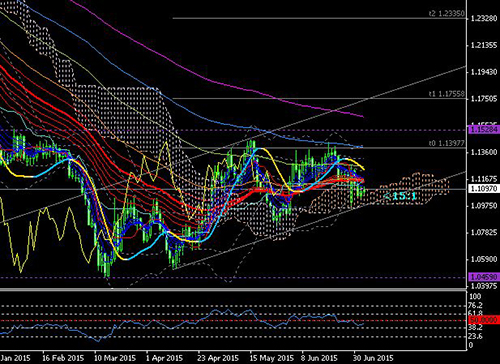Click the 30 Jun 2015 date label
This screenshot has width=500, height=364.
pos(373,358)
